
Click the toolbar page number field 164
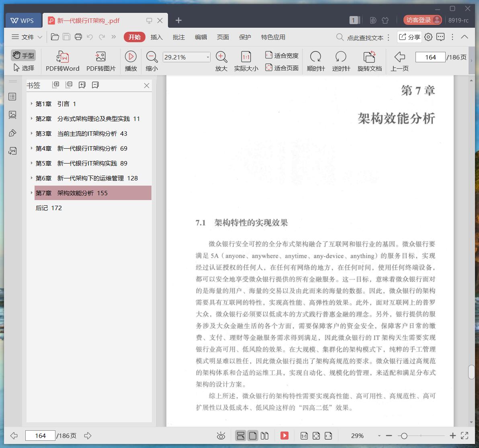(x=430, y=57)
